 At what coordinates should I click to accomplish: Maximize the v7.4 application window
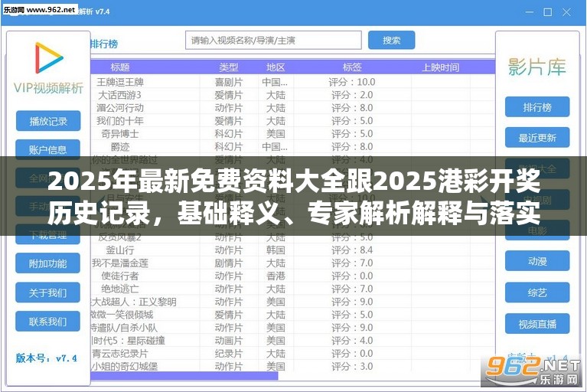click(x=548, y=12)
